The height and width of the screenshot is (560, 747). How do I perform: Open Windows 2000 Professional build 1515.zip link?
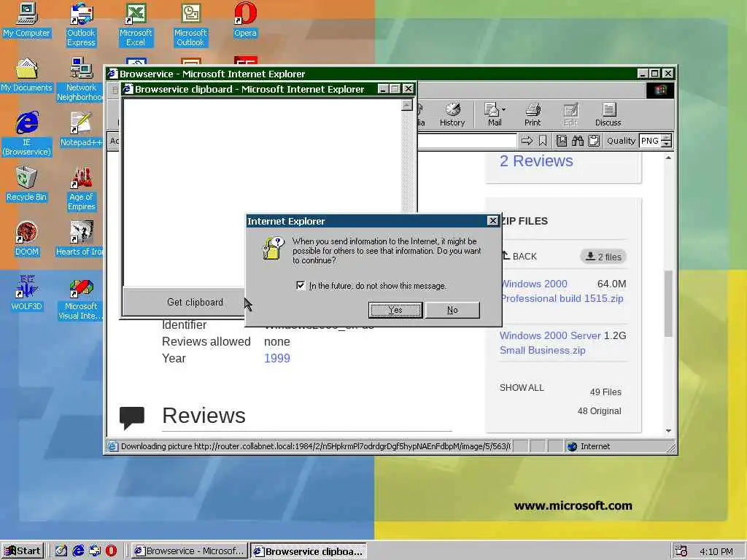[562, 291]
